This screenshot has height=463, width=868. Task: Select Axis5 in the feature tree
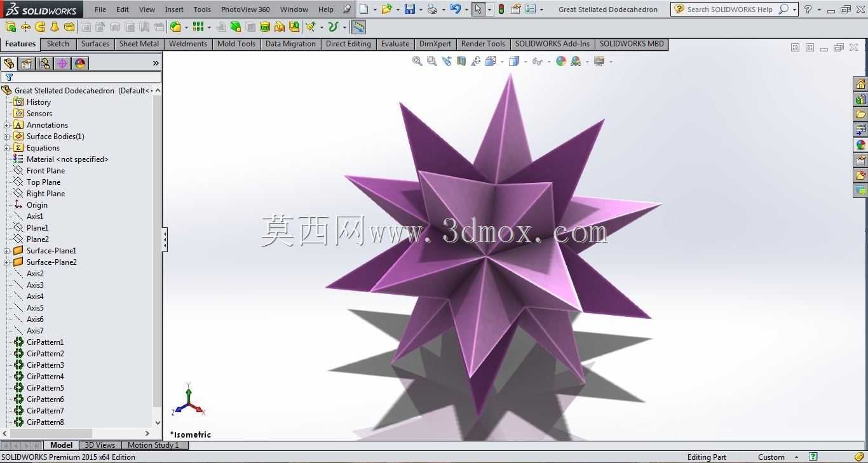coord(35,308)
